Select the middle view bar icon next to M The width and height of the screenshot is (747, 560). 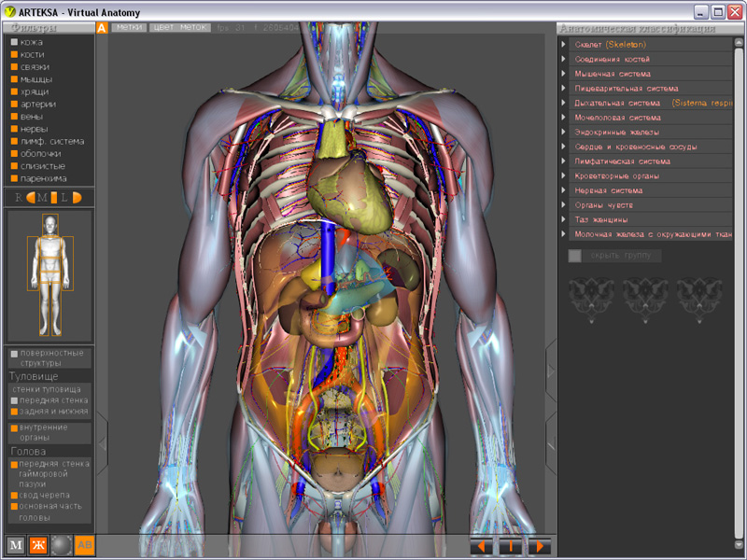tap(54, 197)
